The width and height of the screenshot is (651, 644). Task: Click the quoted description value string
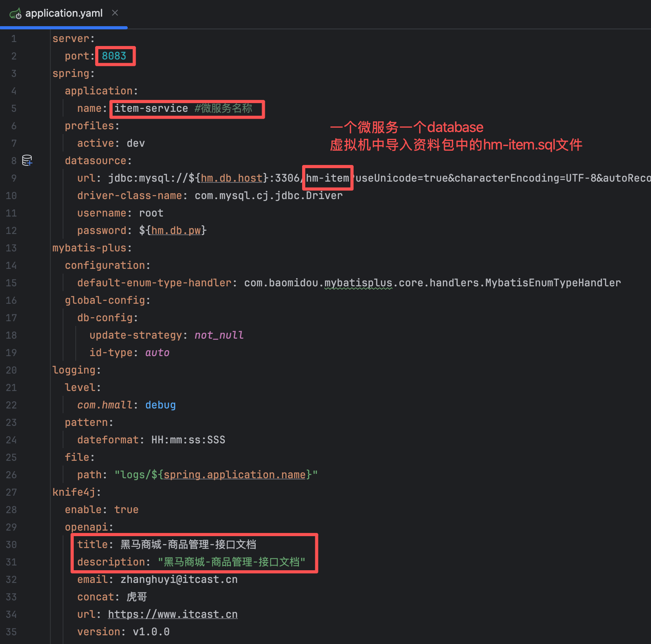click(x=232, y=562)
